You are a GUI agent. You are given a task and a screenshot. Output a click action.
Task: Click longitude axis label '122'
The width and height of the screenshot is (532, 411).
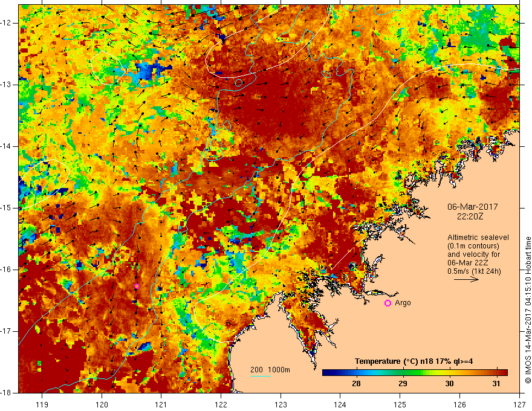pos(221,404)
